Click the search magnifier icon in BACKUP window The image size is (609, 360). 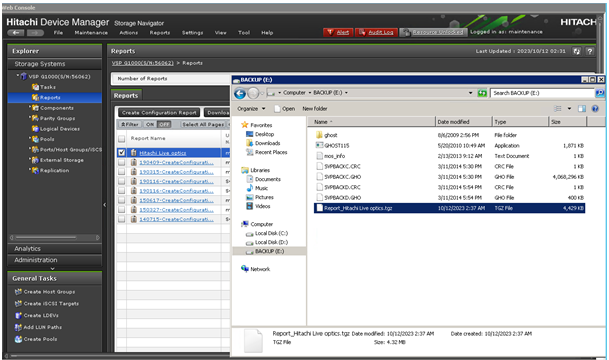(600, 93)
